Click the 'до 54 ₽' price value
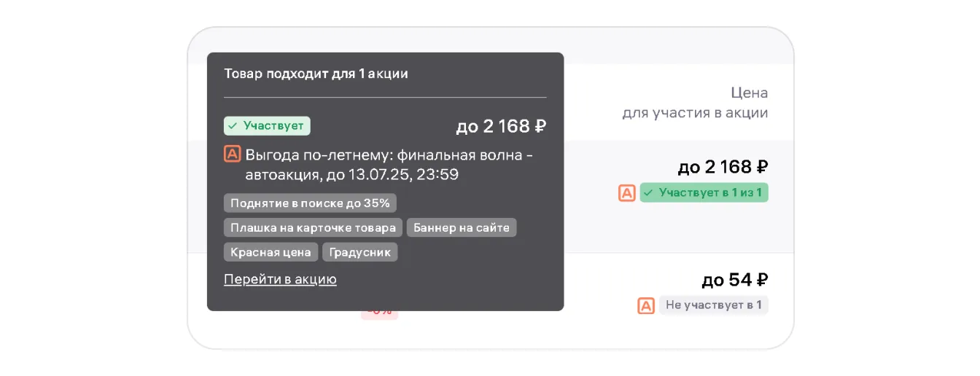Viewport: 980px width, 376px height. [735, 280]
